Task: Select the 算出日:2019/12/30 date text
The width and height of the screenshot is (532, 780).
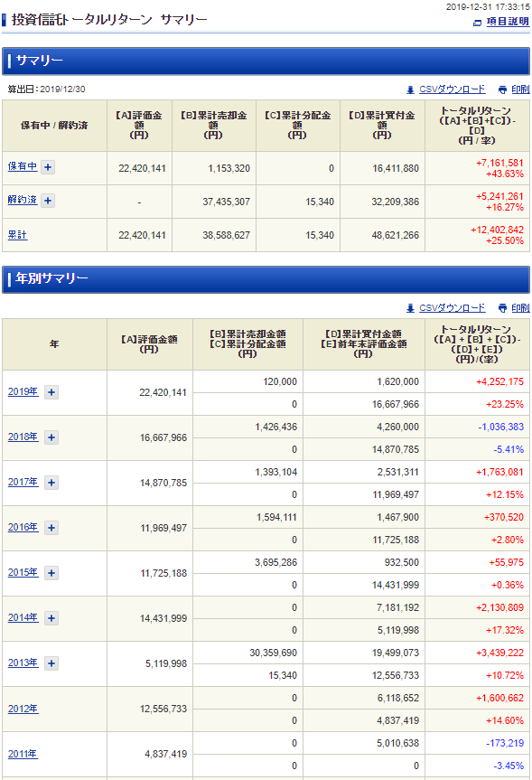Action: coord(46,89)
